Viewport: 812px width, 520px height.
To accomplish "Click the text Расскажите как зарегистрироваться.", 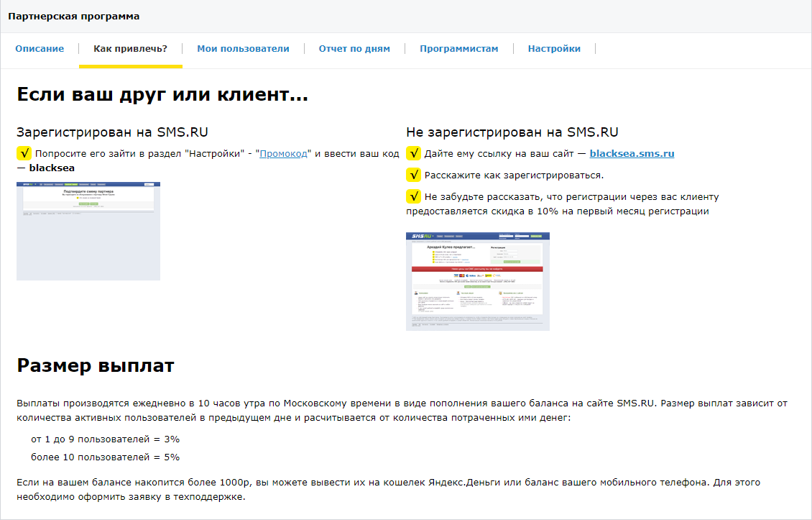I will pos(514,175).
